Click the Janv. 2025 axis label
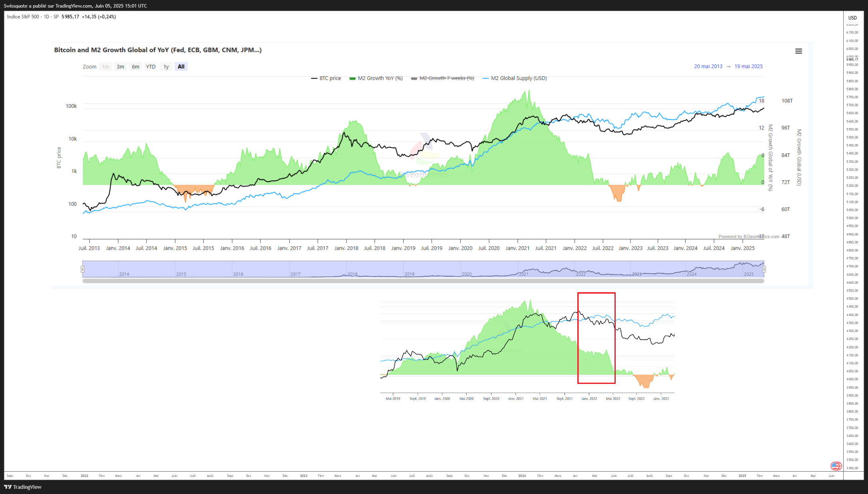The width and height of the screenshot is (868, 494). [x=743, y=248]
